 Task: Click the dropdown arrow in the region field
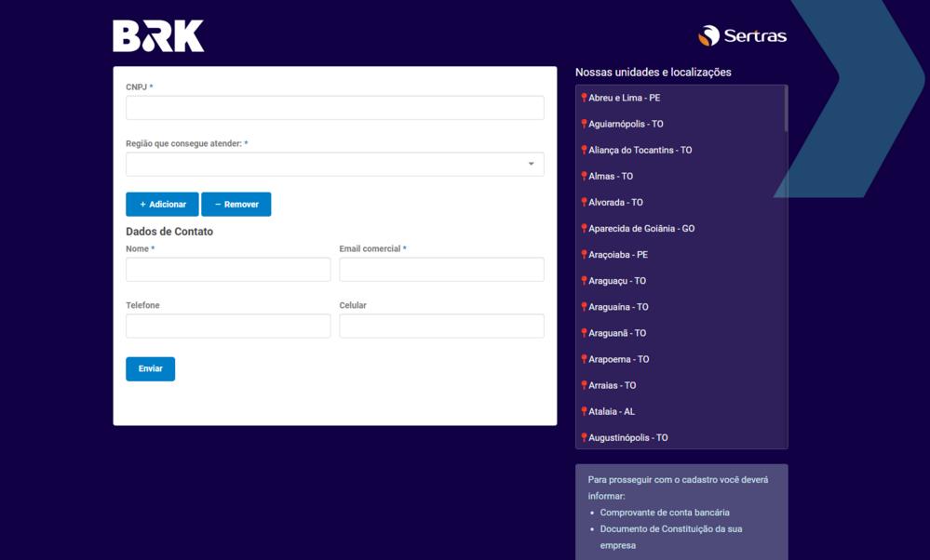point(532,165)
